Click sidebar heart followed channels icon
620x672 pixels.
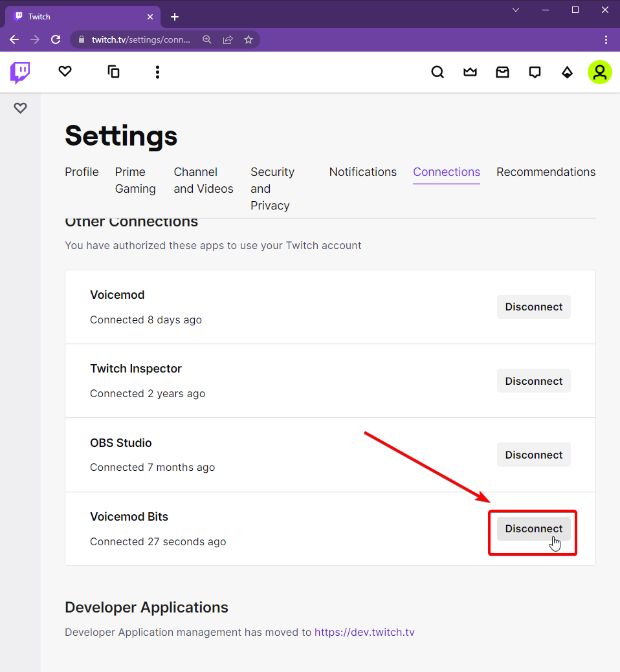[x=20, y=108]
